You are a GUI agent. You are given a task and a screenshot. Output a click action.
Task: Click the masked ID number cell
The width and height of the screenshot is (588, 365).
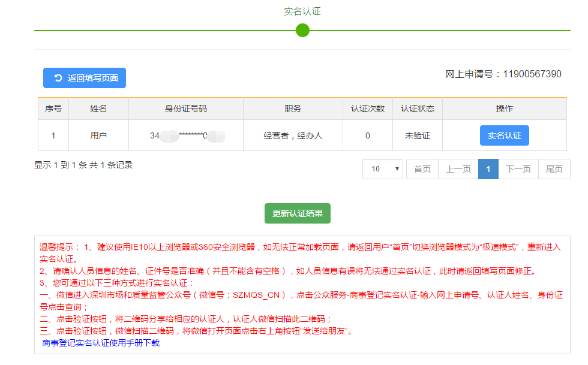point(186,135)
